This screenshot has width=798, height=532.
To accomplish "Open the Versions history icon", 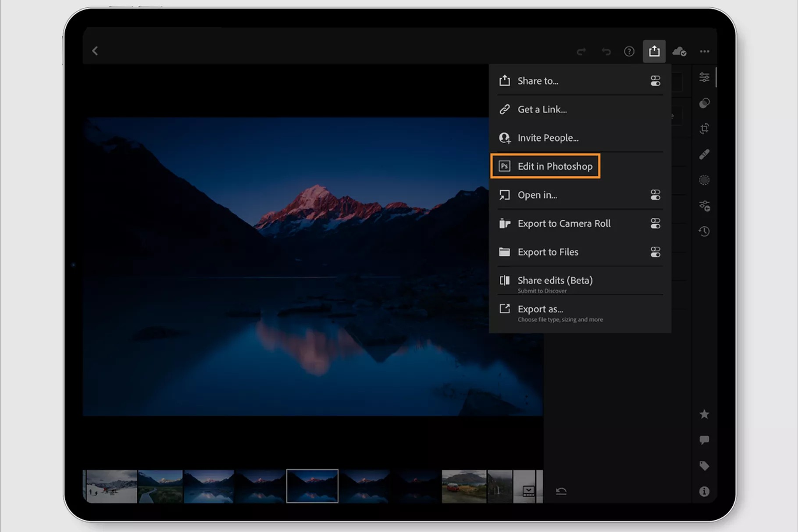I will point(704,231).
